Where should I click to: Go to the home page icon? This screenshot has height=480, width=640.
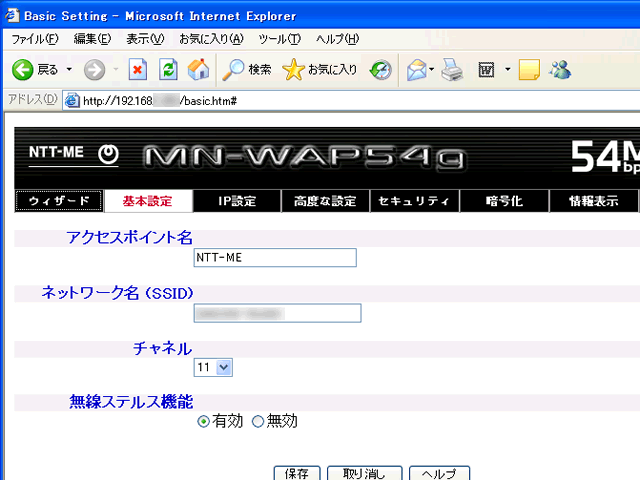pyautogui.click(x=198, y=69)
